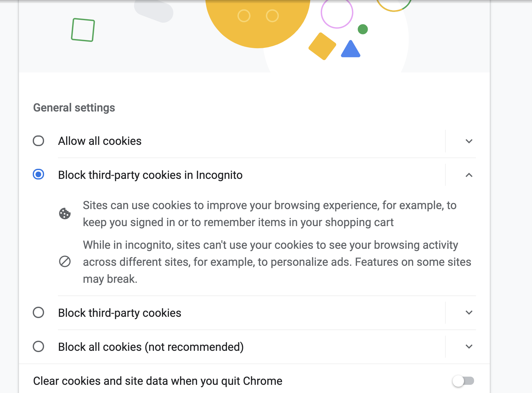This screenshot has height=393, width=532.
Task: Expand the Block third-party cookies details chevron
Action: click(x=469, y=313)
